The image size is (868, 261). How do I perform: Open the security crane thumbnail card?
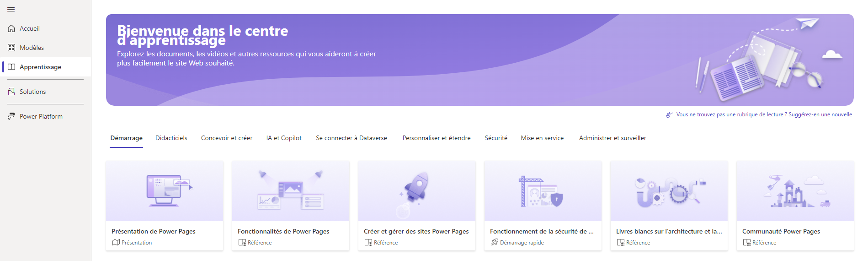pos(543,191)
